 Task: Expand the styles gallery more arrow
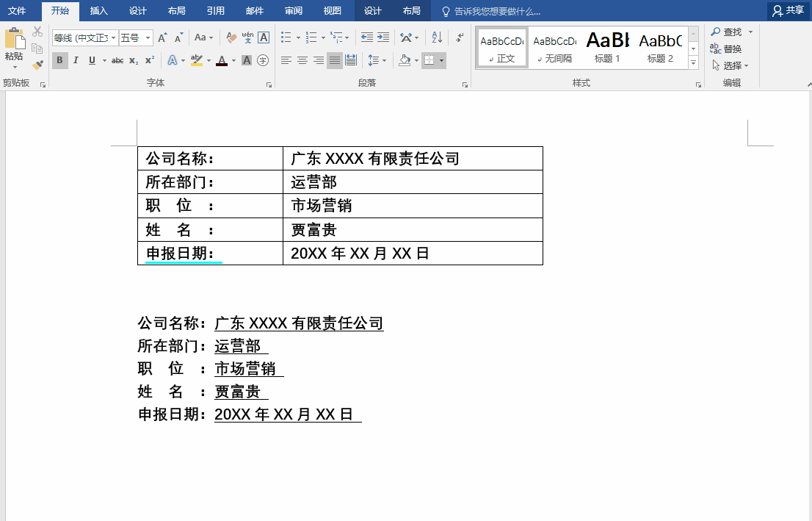point(693,62)
